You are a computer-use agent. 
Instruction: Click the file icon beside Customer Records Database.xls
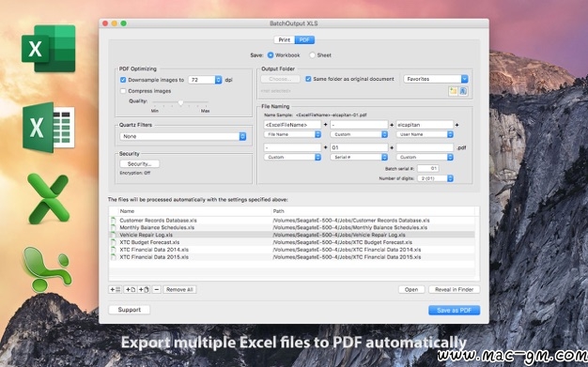pyautogui.click(x=114, y=221)
